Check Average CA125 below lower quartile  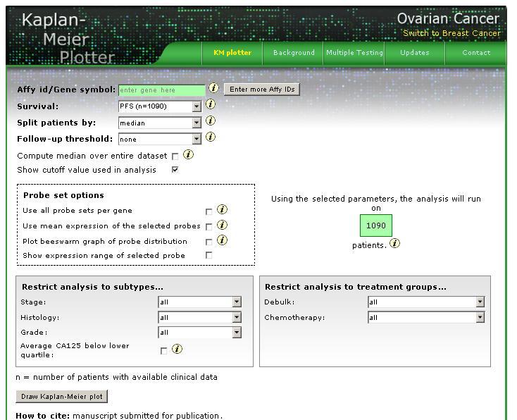[163, 351]
